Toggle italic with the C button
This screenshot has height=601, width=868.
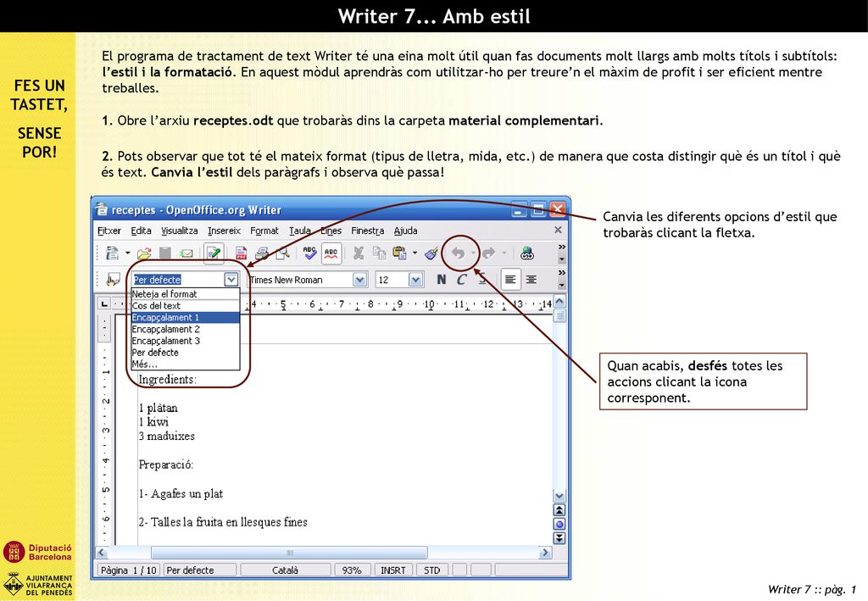point(461,280)
